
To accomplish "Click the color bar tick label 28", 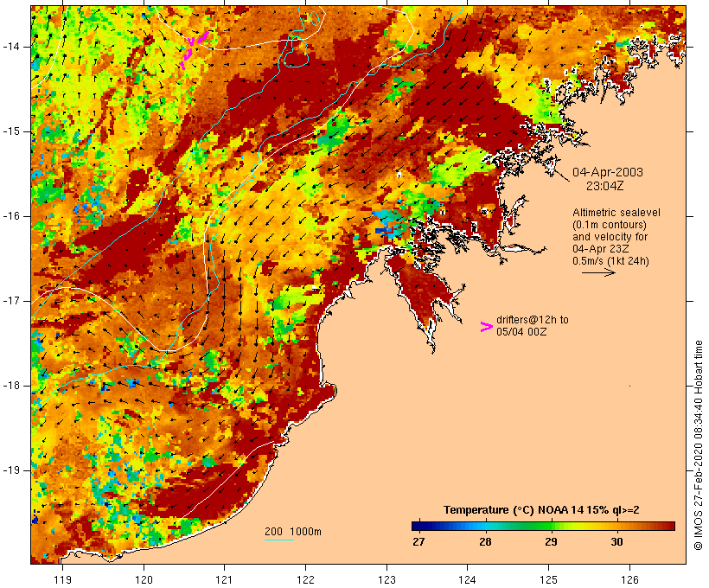I will tap(485, 541).
